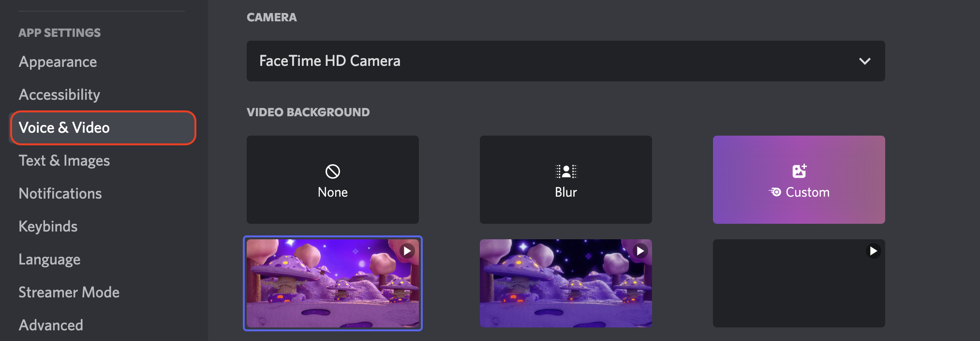Open Accessibility settings
980x341 pixels.
pyautogui.click(x=59, y=95)
